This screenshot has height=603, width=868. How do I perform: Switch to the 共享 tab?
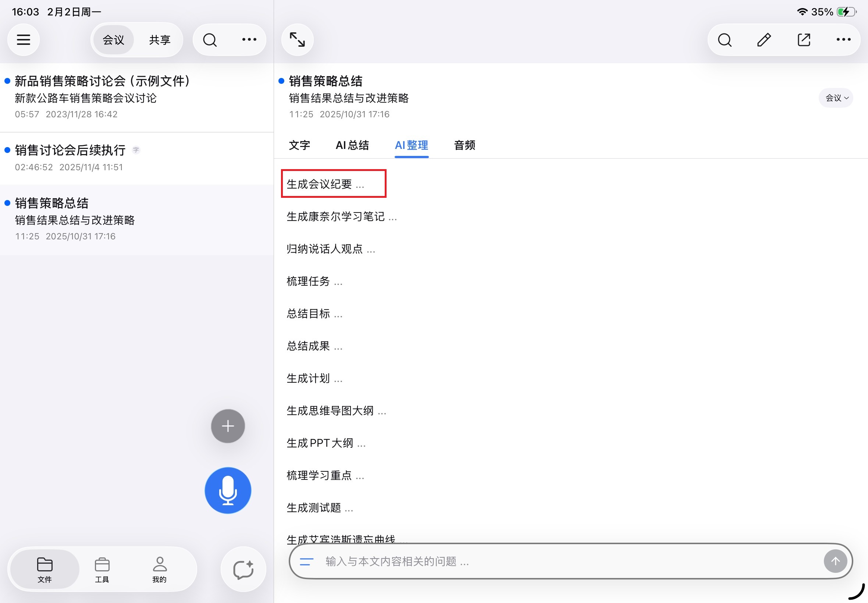(x=159, y=39)
